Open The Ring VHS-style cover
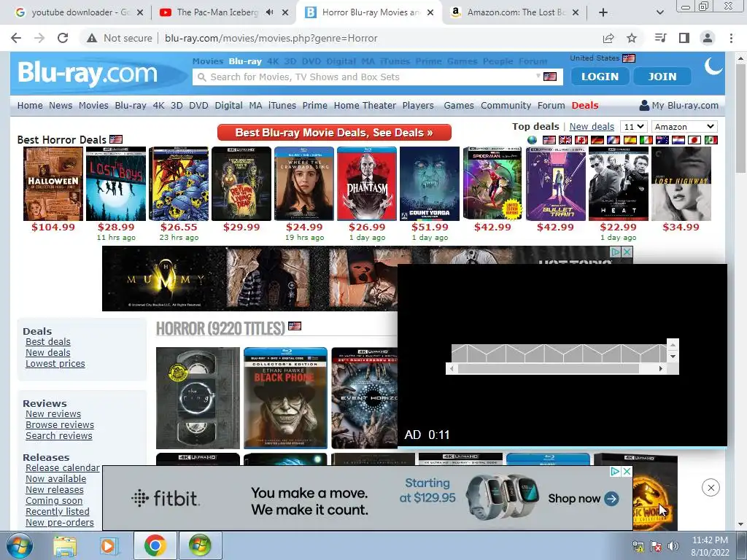This screenshot has width=747, height=560. 198,398
